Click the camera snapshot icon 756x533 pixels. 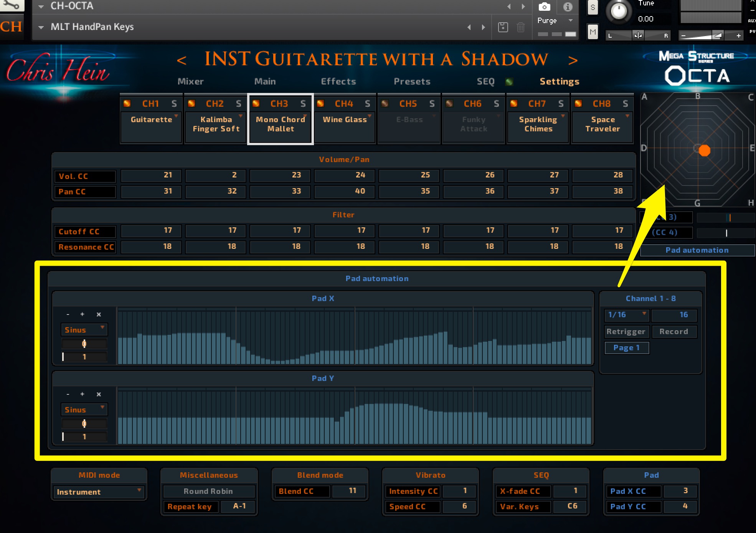click(544, 7)
